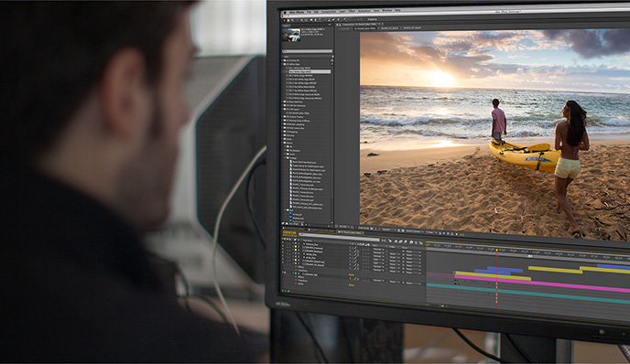The image size is (630, 364).
Task: Toggle visibility eye of first timeline layer
Action: 282,243
